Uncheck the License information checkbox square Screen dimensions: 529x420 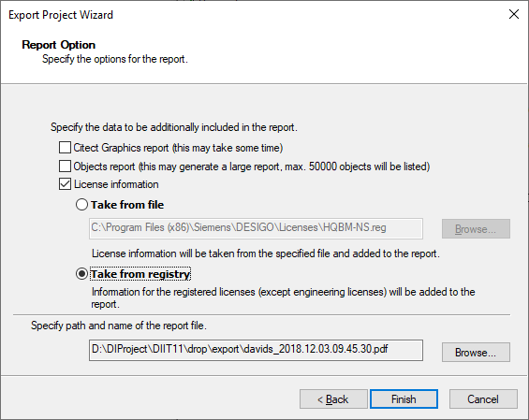(x=65, y=184)
